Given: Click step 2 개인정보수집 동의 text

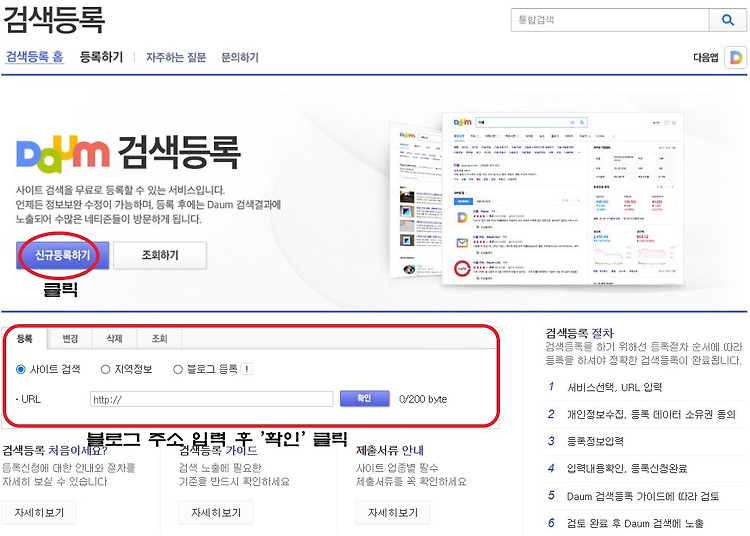Looking at the screenshot, I should click(651, 414).
